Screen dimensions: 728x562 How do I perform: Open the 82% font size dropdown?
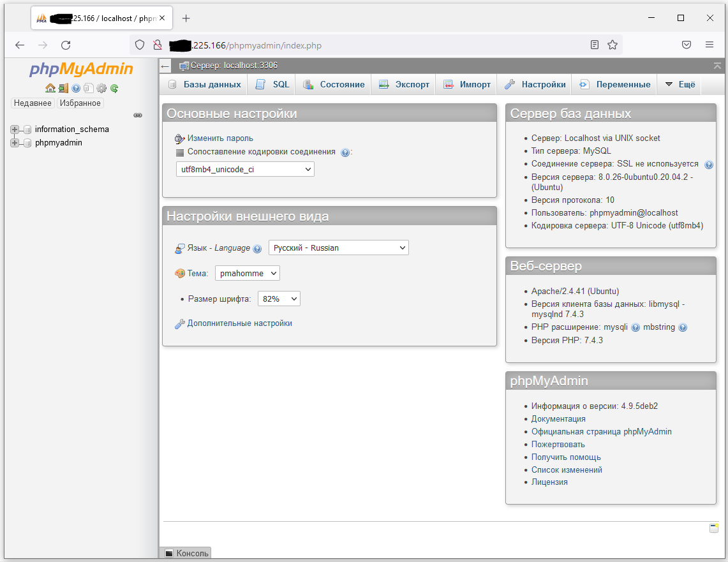tap(279, 299)
